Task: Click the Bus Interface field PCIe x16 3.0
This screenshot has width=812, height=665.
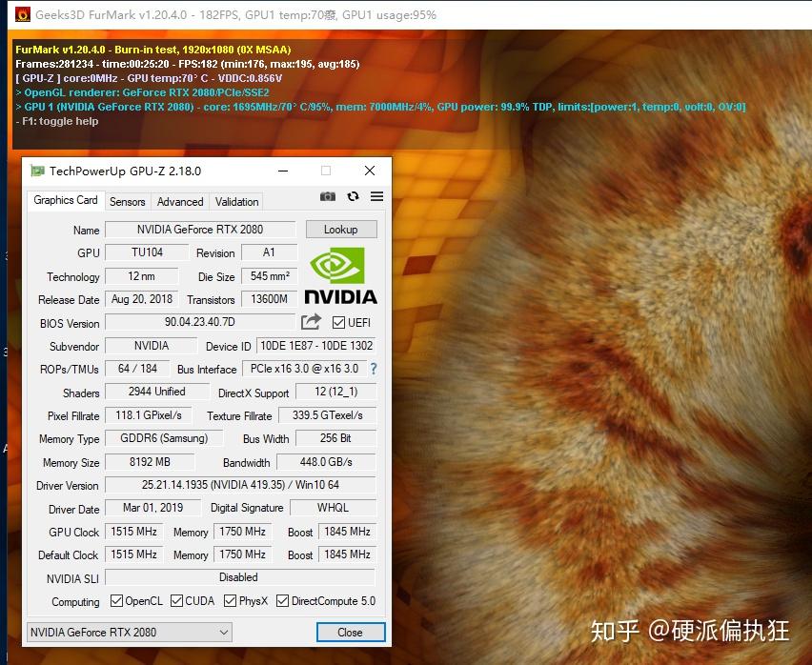Action: point(305,369)
